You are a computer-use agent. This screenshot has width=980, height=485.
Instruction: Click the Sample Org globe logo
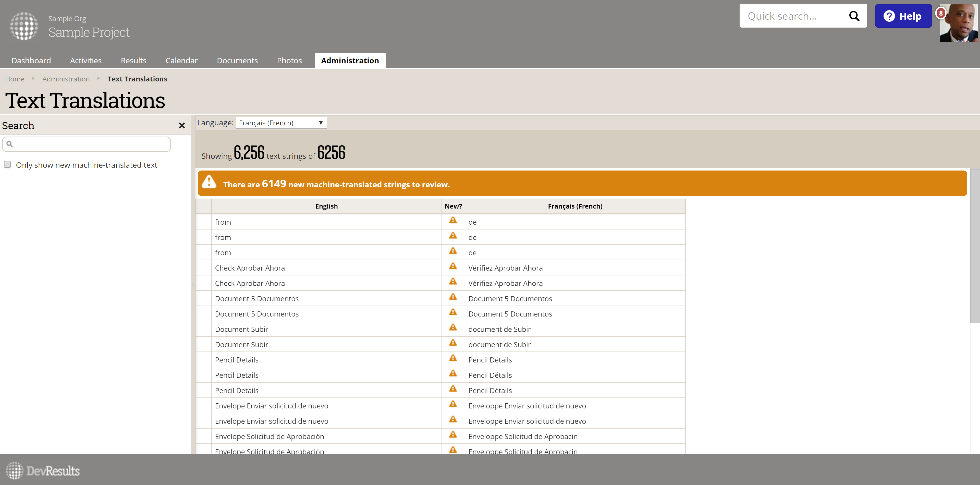coord(23,26)
